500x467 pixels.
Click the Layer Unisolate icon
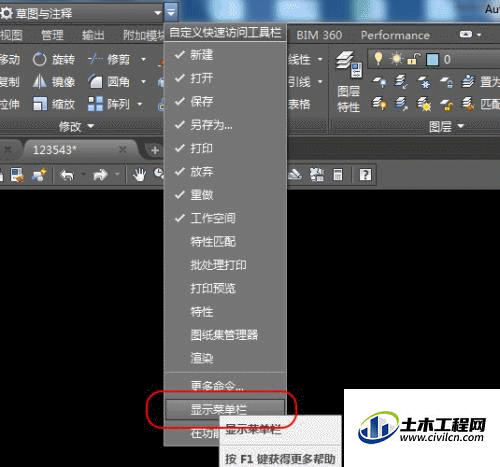[x=401, y=104]
